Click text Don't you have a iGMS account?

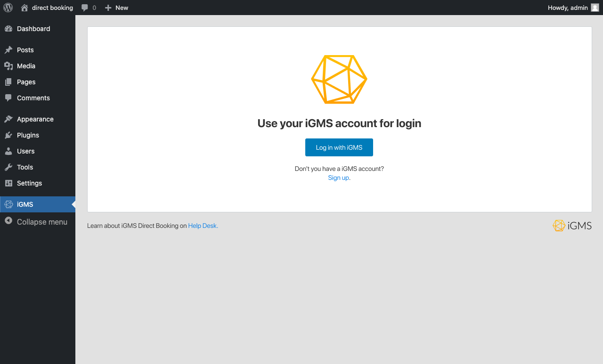(x=339, y=169)
